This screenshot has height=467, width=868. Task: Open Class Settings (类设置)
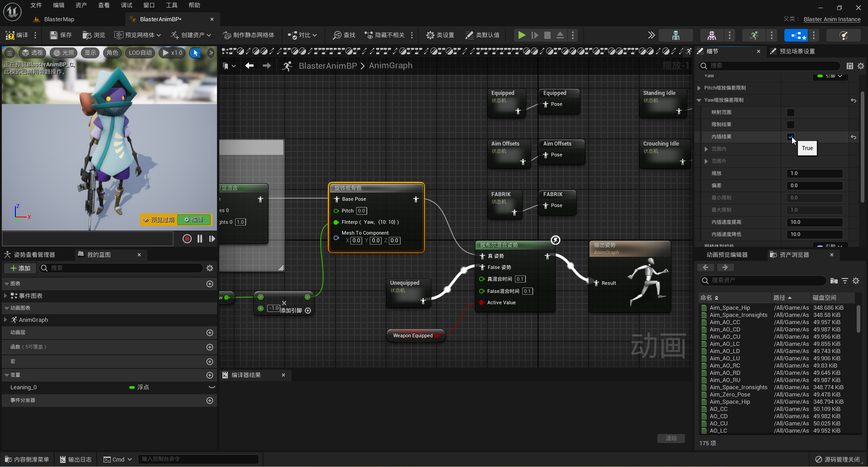(440, 35)
